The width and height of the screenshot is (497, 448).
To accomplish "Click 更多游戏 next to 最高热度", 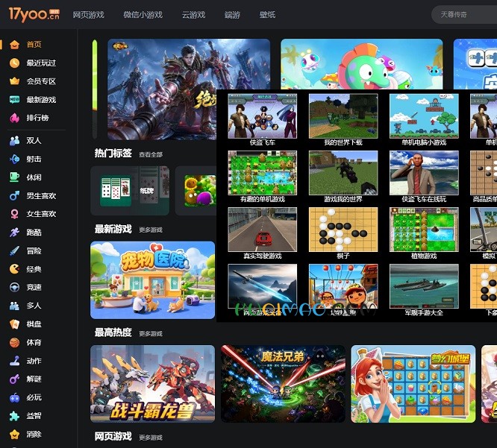I will (x=151, y=334).
